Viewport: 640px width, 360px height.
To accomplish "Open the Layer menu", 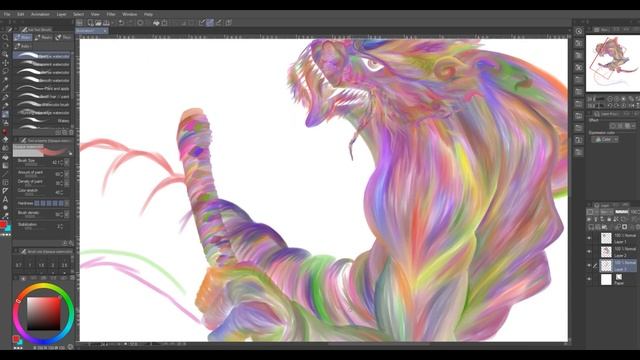I will click(62, 14).
